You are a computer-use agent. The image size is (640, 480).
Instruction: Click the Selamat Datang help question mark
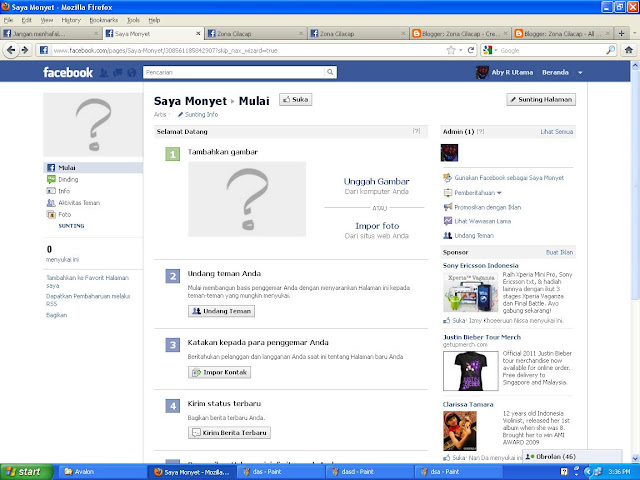(416, 131)
